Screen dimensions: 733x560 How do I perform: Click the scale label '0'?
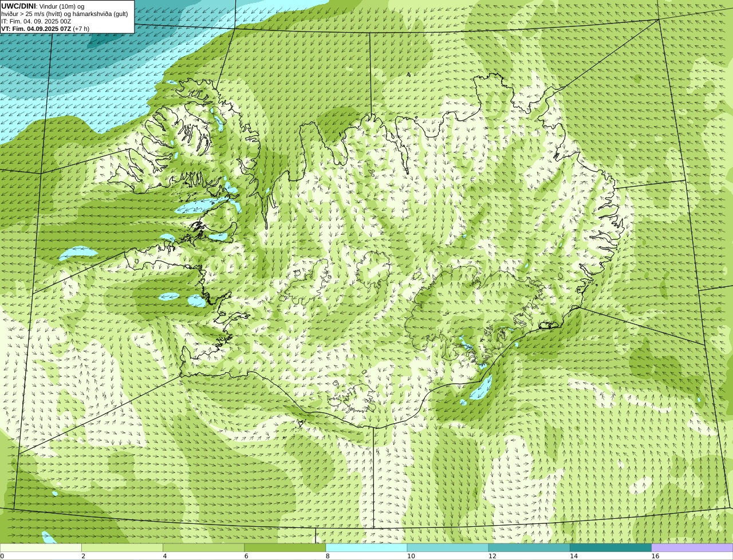2,556
